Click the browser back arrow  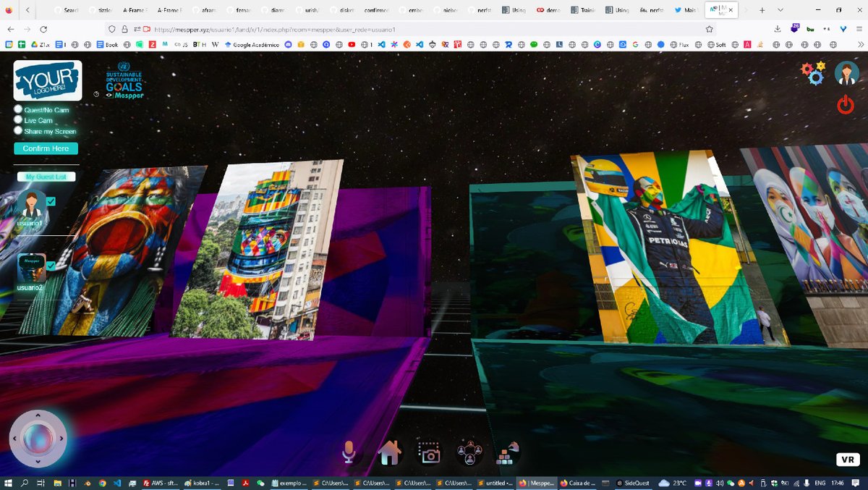11,29
